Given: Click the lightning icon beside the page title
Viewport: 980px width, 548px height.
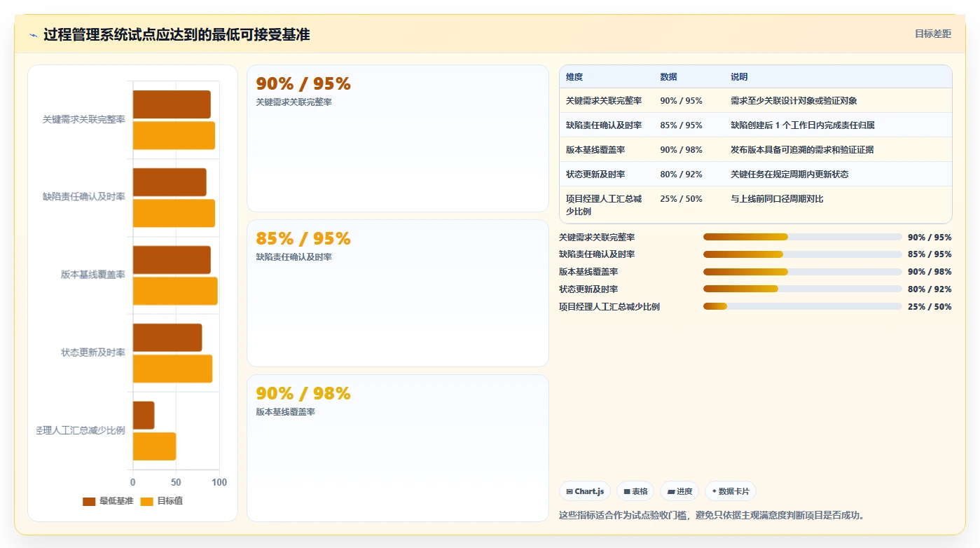Looking at the screenshot, I should pos(33,35).
